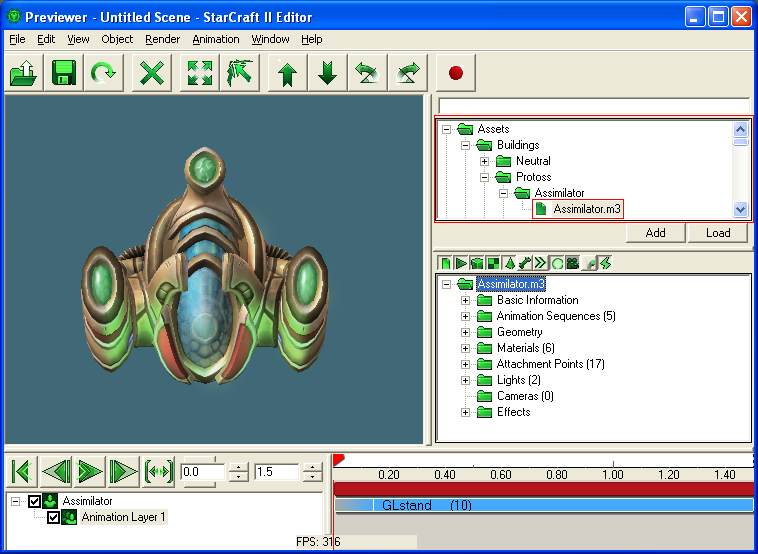Image resolution: width=758 pixels, height=554 pixels.
Task: Open the Object menu
Action: coord(117,39)
